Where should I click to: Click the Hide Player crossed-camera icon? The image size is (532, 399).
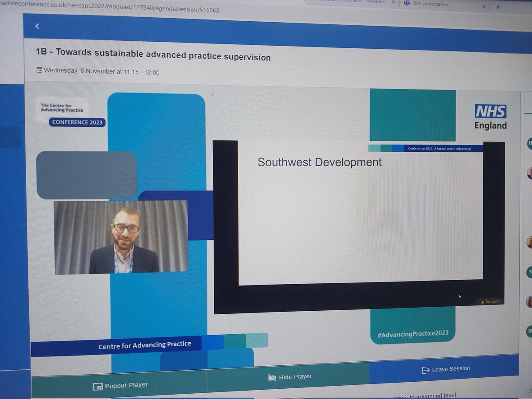click(x=272, y=377)
